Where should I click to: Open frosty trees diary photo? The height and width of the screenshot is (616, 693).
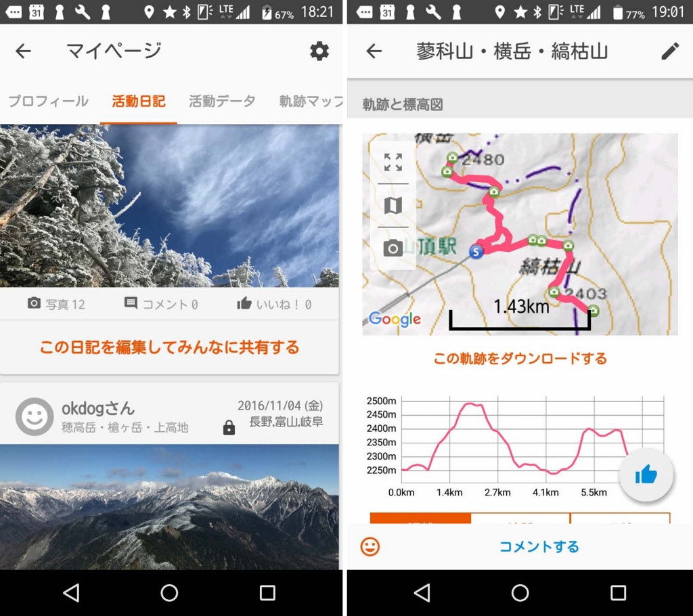tap(170, 206)
